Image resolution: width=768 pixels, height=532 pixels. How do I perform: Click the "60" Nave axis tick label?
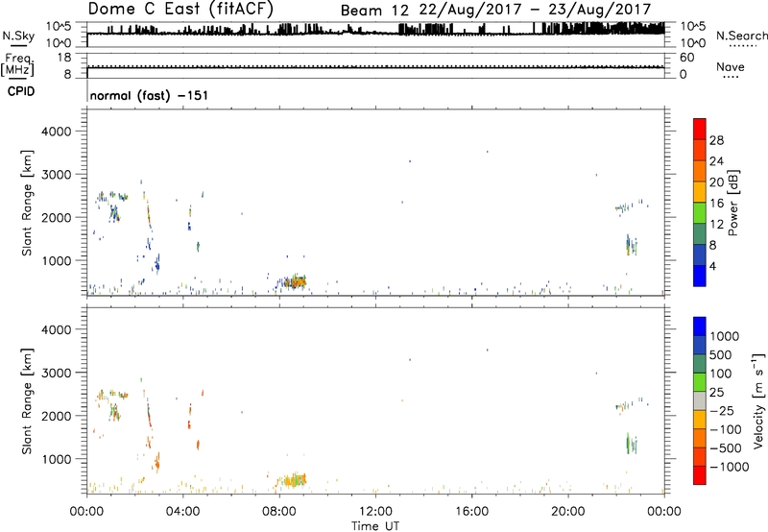click(x=686, y=57)
